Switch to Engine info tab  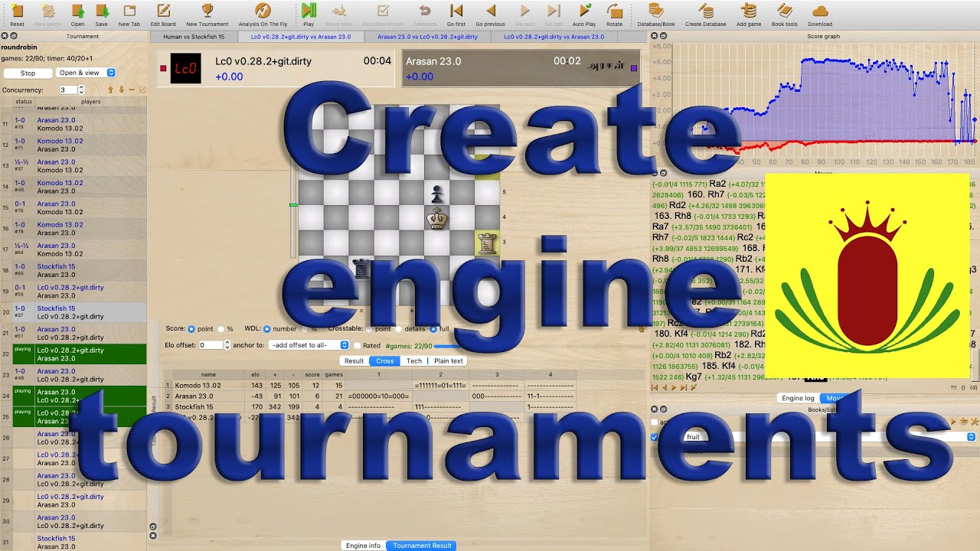(x=363, y=546)
